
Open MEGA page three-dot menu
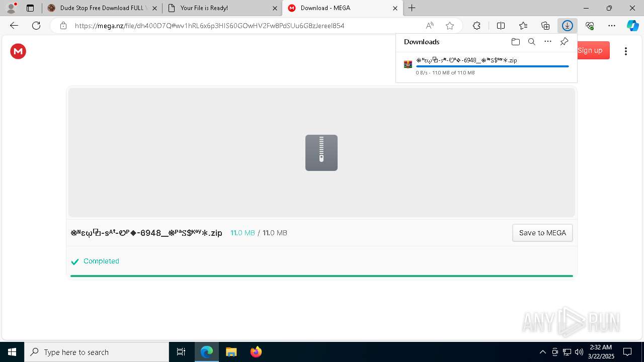pos(626,51)
